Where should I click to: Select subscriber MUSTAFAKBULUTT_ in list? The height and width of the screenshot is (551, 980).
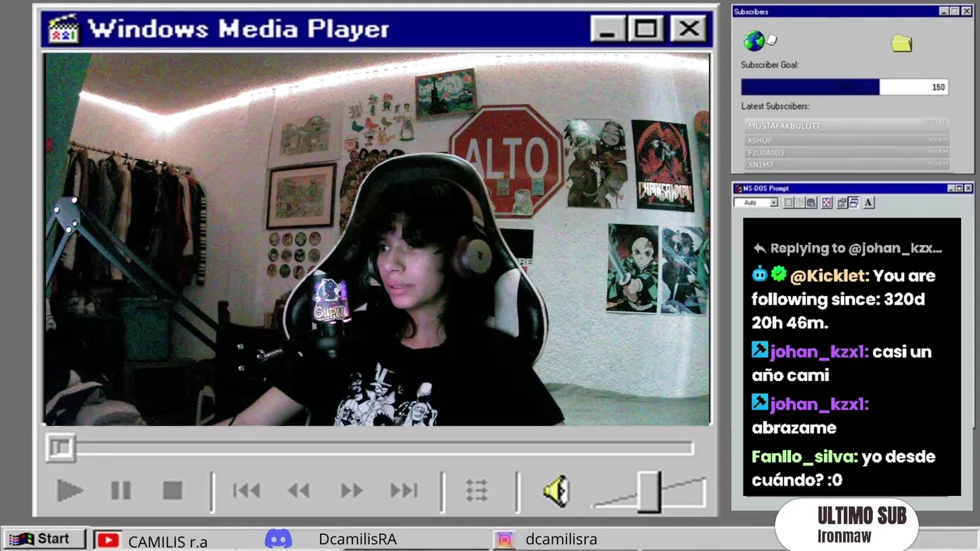pyautogui.click(x=847, y=125)
